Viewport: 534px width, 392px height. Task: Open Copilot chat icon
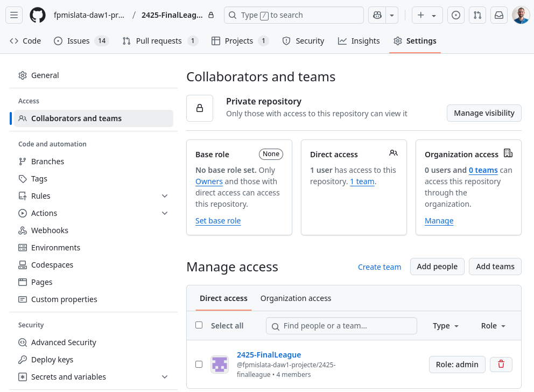[x=377, y=15]
